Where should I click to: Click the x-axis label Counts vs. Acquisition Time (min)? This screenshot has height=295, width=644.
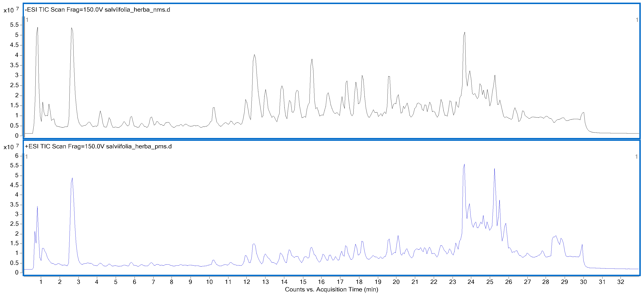(331, 290)
